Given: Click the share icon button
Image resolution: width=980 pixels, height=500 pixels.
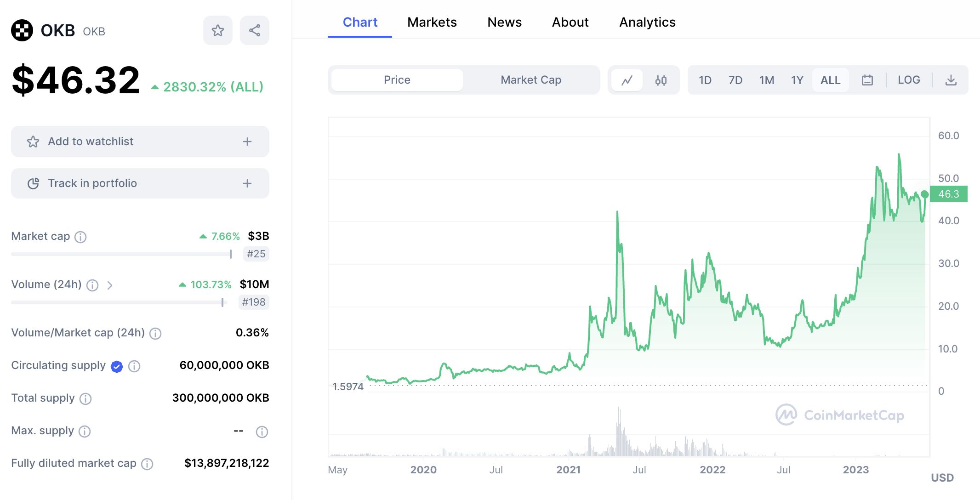Looking at the screenshot, I should [255, 31].
